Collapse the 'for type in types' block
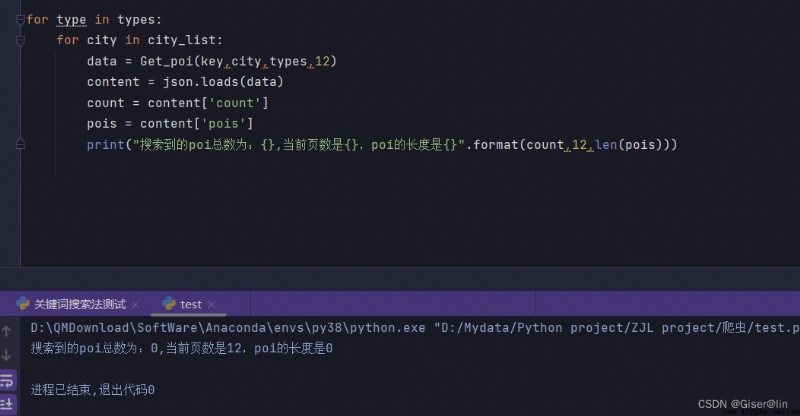800x416 pixels. pyautogui.click(x=20, y=20)
